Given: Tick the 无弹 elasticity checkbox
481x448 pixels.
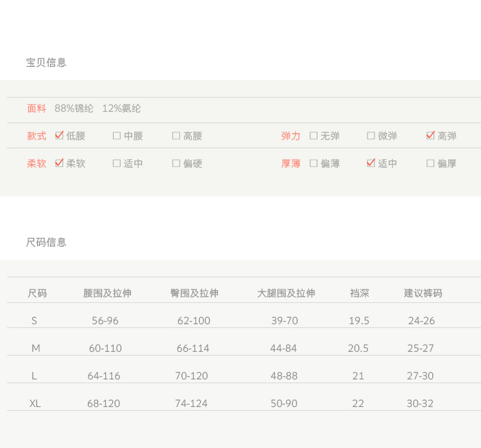Looking at the screenshot, I should pos(314,136).
